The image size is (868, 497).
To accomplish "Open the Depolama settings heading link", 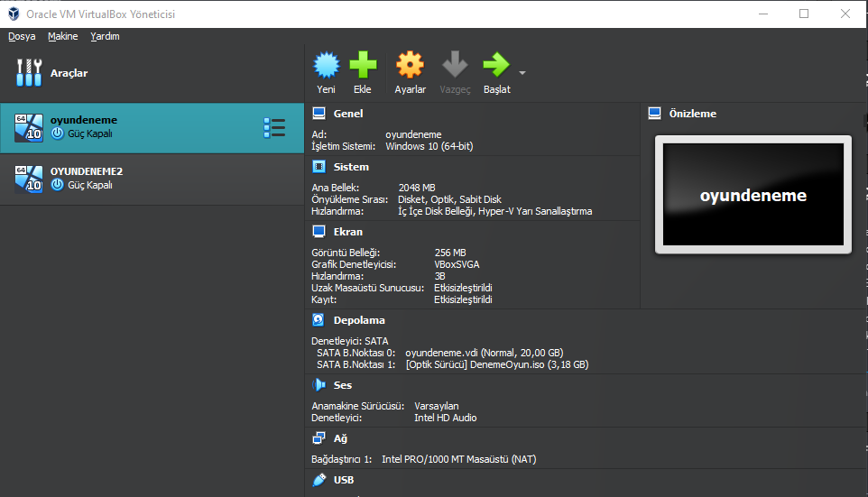I will point(359,320).
